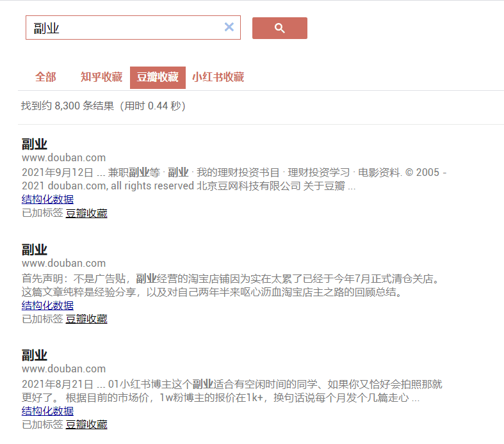Open second result title 副业 about 淘宝店铺
Screen dimensions: 504x444
click(35, 250)
